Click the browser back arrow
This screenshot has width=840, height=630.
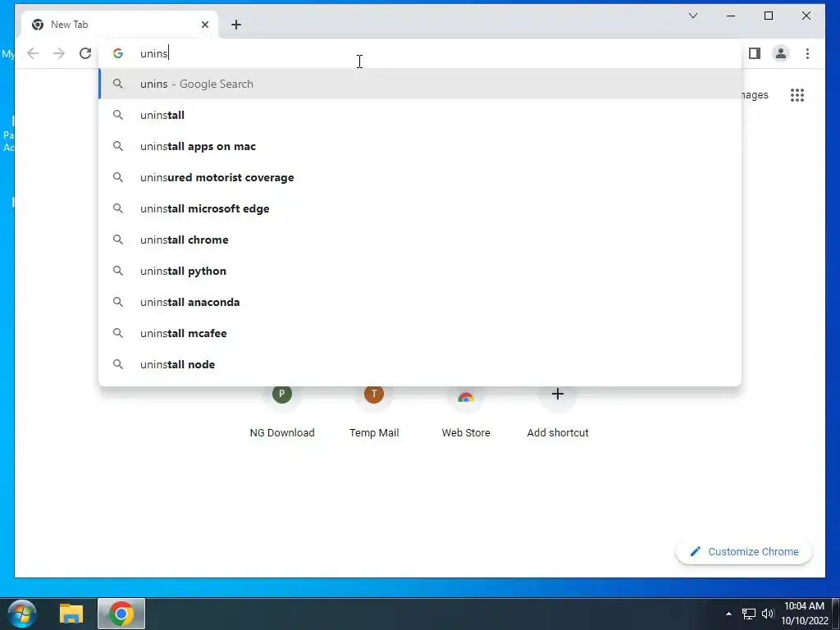pyautogui.click(x=33, y=53)
